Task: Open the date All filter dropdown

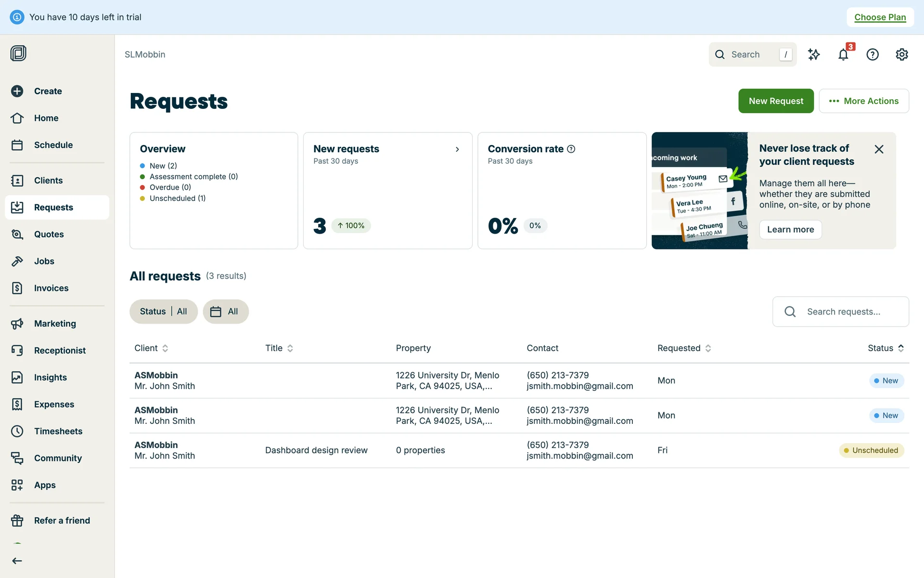Action: point(225,312)
